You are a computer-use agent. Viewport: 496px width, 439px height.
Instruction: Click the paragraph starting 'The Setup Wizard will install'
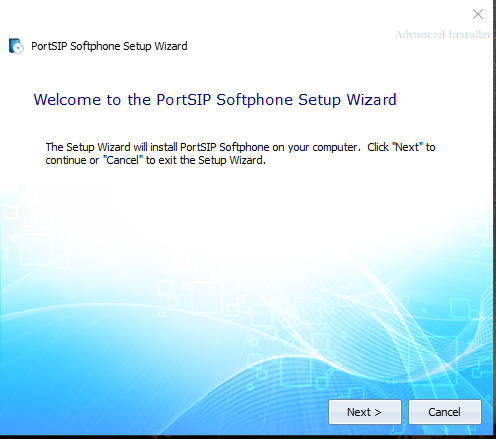[x=240, y=153]
